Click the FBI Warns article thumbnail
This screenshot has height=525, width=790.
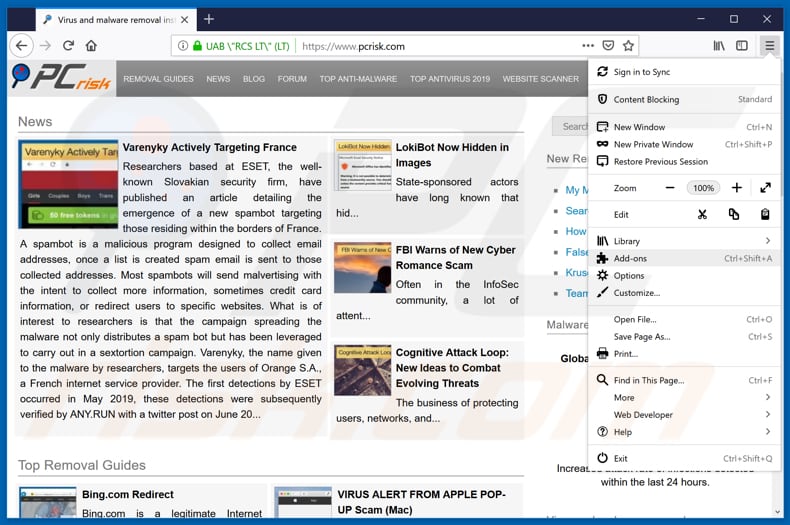[363, 268]
